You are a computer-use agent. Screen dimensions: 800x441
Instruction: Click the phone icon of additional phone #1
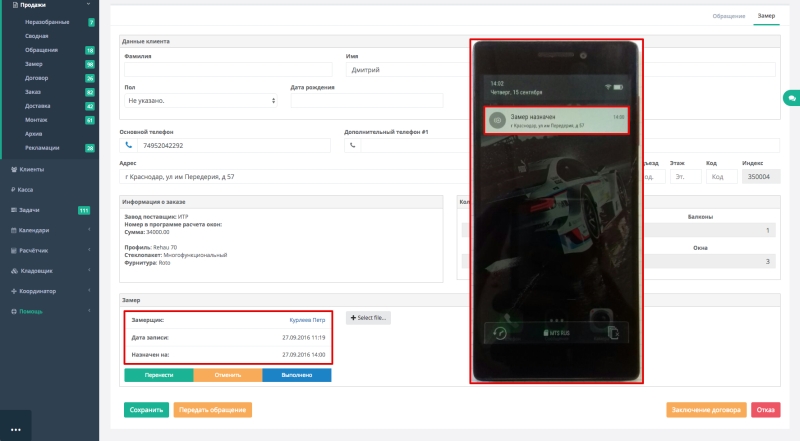tap(353, 145)
